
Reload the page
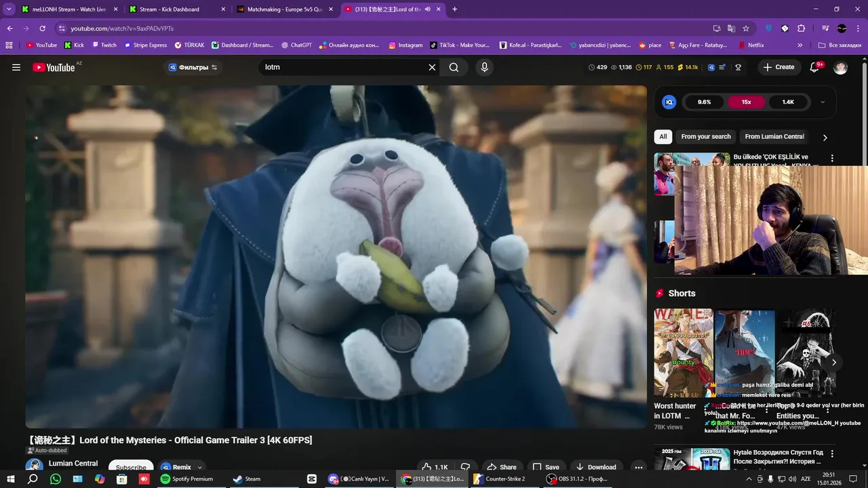42,28
